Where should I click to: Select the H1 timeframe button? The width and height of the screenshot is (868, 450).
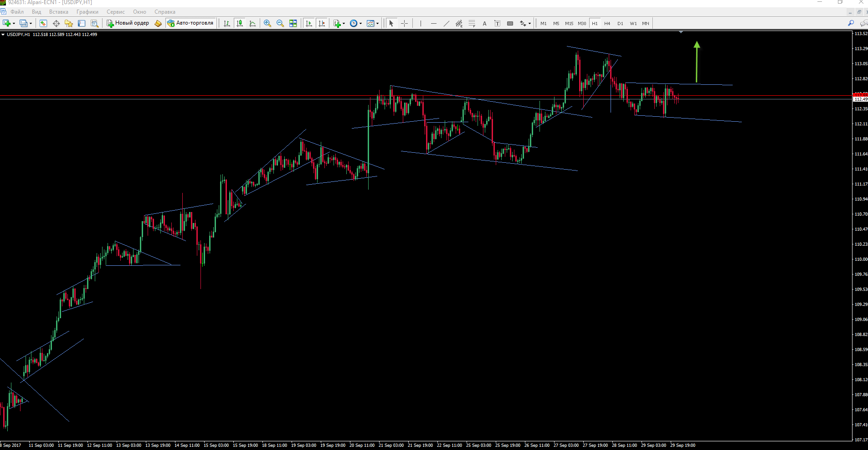tap(595, 23)
